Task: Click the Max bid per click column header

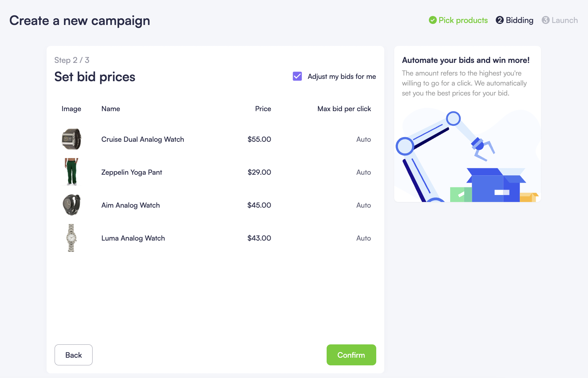Action: click(344, 109)
